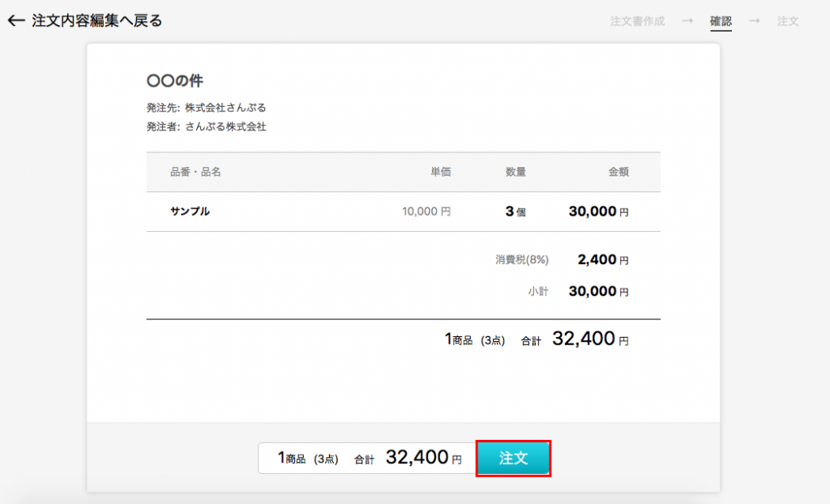Click the 3個 quantity value

click(x=516, y=211)
